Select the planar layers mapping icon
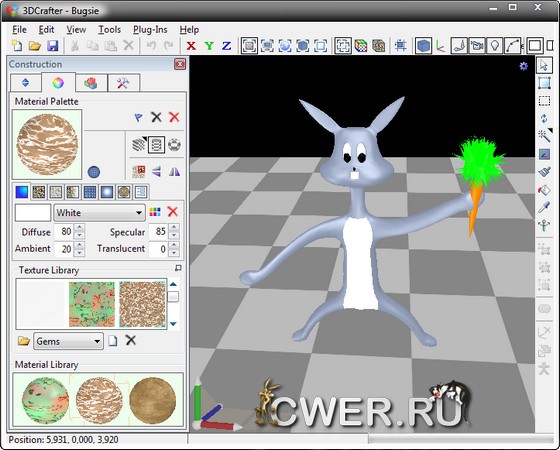 (x=139, y=145)
